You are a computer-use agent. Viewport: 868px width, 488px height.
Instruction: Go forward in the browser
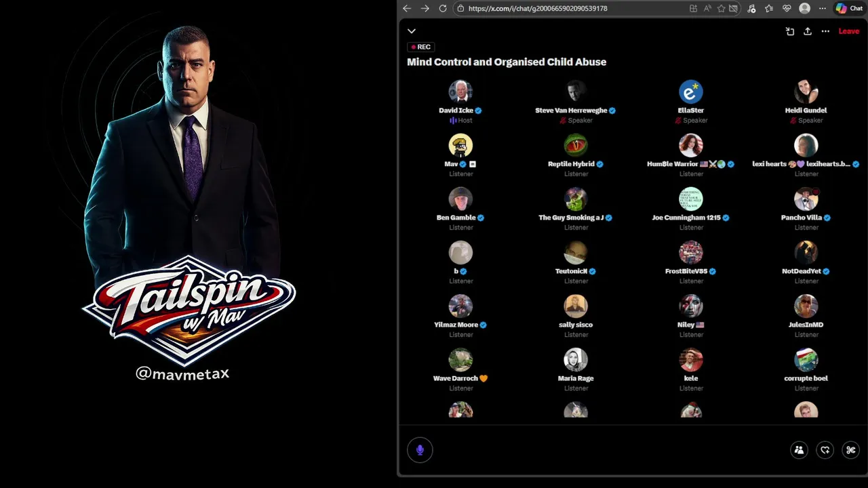click(x=425, y=8)
